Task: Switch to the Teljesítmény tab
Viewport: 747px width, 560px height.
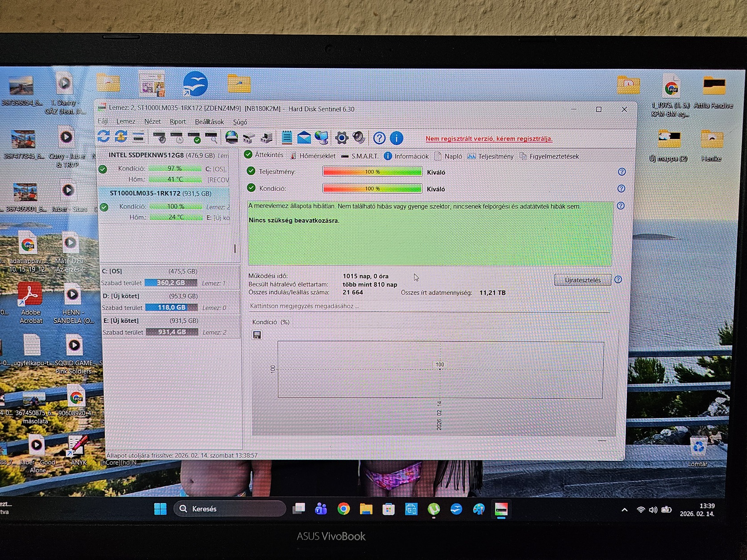Action: (491, 156)
